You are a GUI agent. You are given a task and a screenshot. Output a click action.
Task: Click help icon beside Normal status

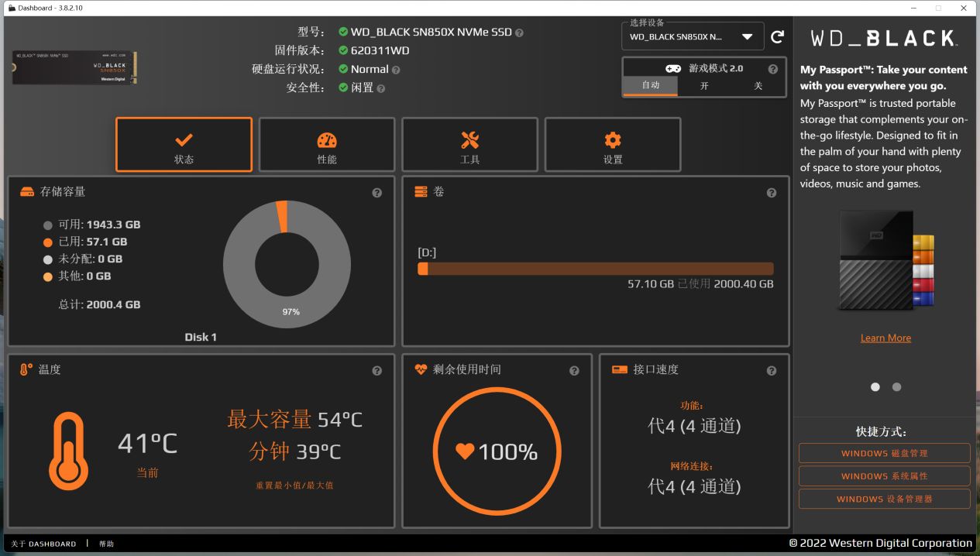coord(396,70)
